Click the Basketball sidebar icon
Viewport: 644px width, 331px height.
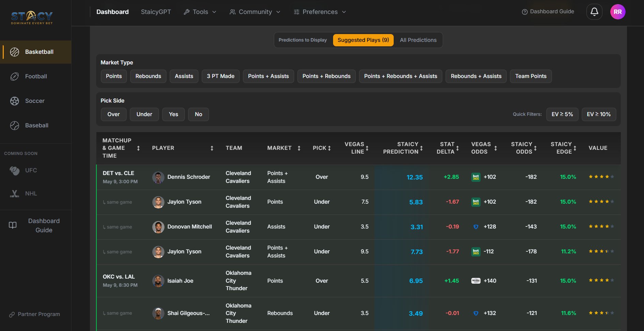(15, 52)
